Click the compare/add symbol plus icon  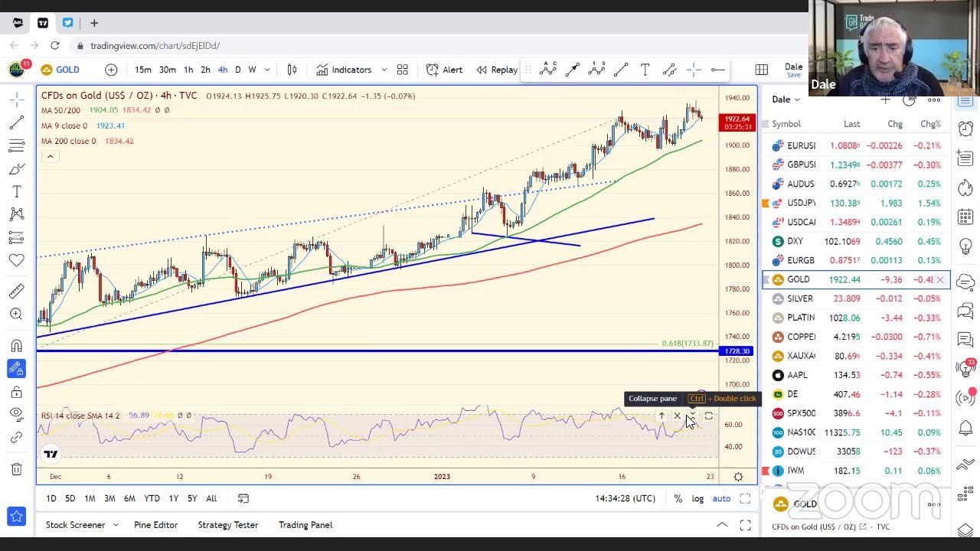point(111,70)
